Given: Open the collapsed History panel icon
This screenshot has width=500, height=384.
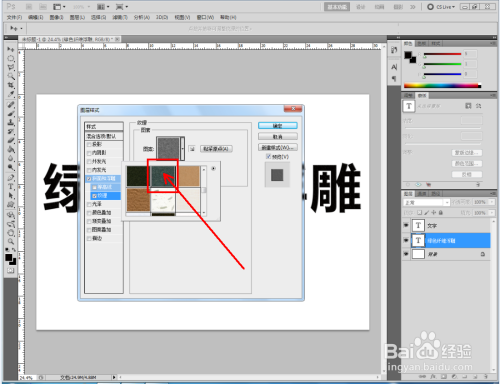Looking at the screenshot, I should (x=394, y=50).
